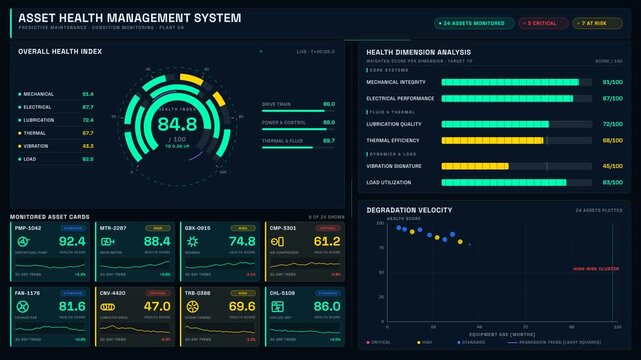Click the 86.0 health score on CHL-5109
Image resolution: width=641 pixels, height=360 pixels.
point(327,306)
